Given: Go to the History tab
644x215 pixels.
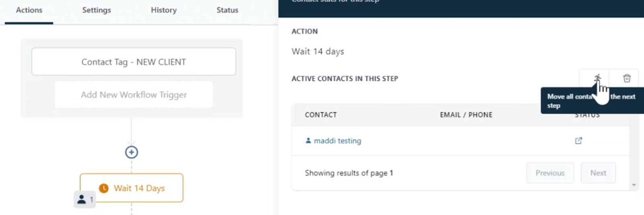Looking at the screenshot, I should tap(164, 10).
